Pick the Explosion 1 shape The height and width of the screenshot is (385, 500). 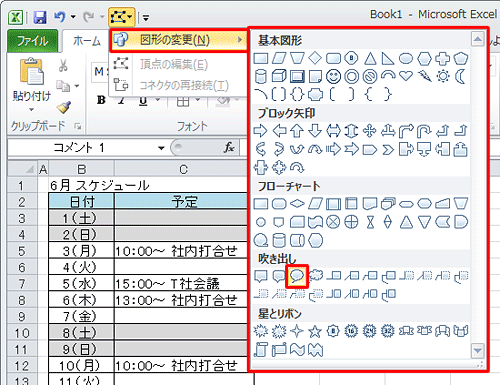tap(260, 331)
